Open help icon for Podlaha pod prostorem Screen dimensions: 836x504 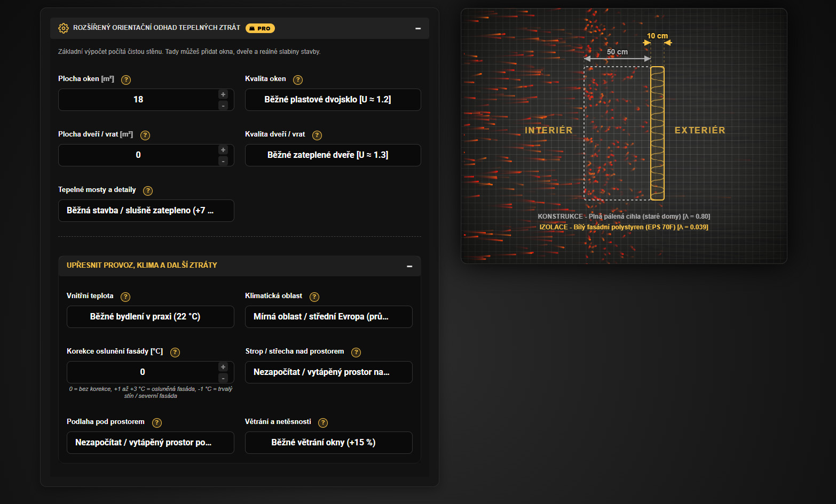[x=157, y=423]
